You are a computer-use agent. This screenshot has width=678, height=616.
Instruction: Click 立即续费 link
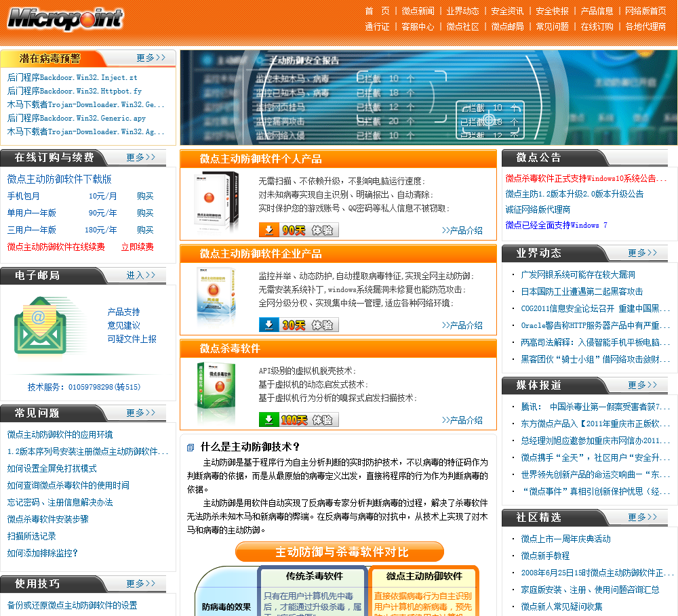(137, 247)
